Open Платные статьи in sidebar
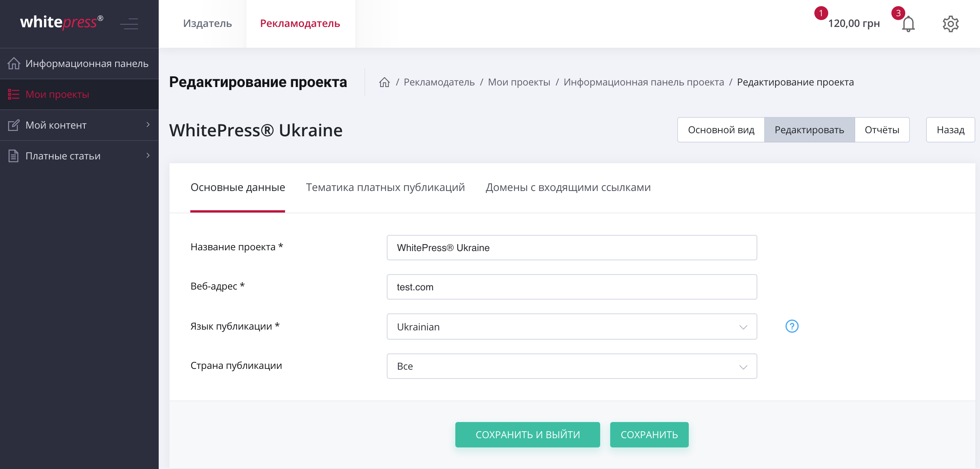This screenshot has width=980, height=469. pos(79,156)
